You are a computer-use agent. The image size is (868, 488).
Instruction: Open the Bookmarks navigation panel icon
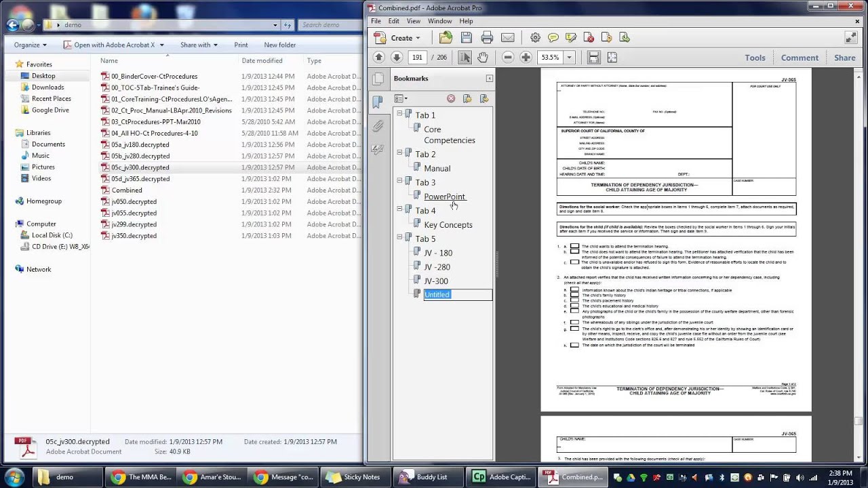378,102
